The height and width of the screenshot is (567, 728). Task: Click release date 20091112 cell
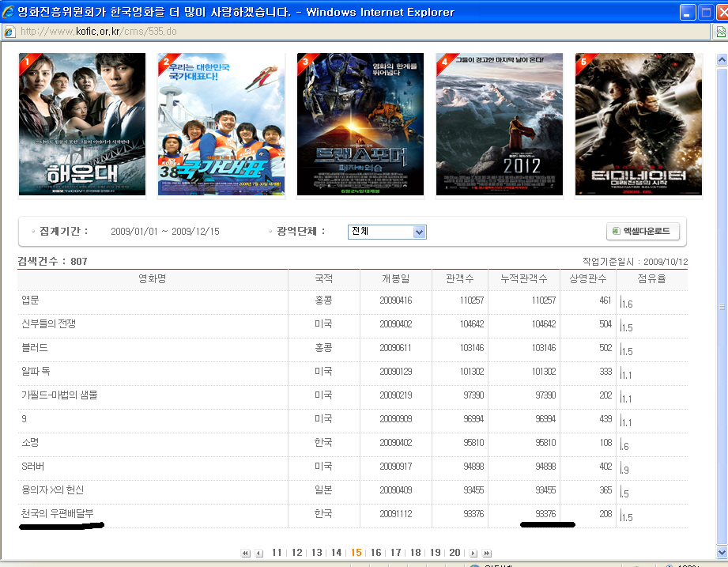395,514
